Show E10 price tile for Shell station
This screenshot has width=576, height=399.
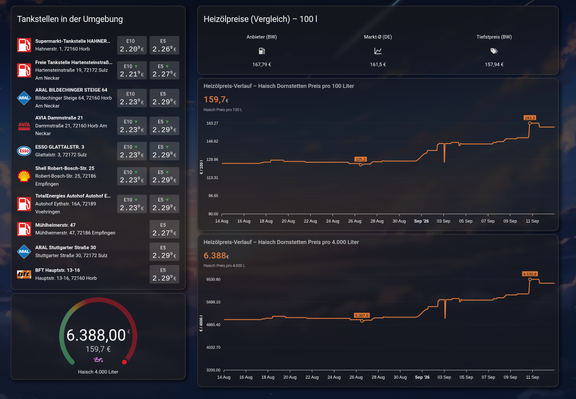[x=132, y=176]
